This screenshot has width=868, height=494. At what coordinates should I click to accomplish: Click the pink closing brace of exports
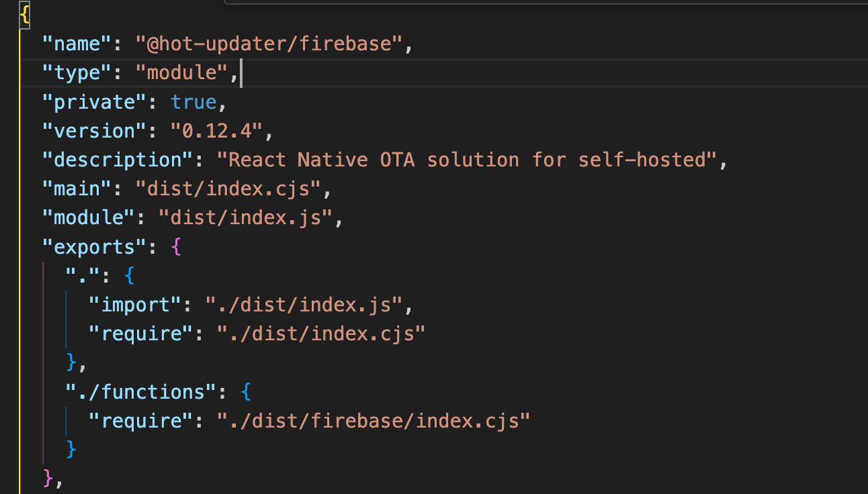(48, 478)
